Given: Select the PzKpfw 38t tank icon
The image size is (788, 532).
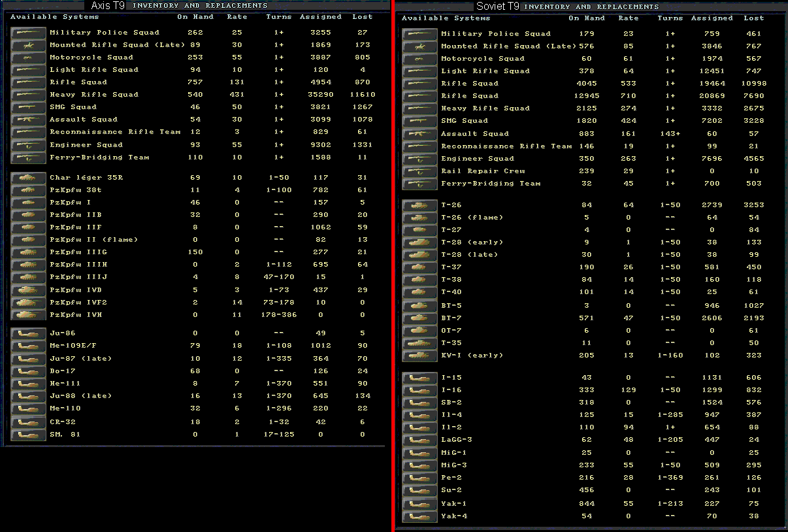Looking at the screenshot, I should pos(28,190).
